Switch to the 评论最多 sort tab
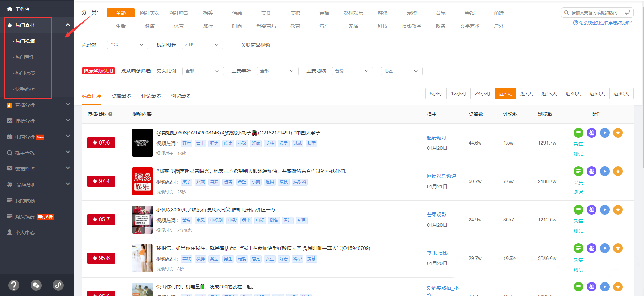Image resolution: width=644 pixels, height=296 pixels. coord(151,96)
